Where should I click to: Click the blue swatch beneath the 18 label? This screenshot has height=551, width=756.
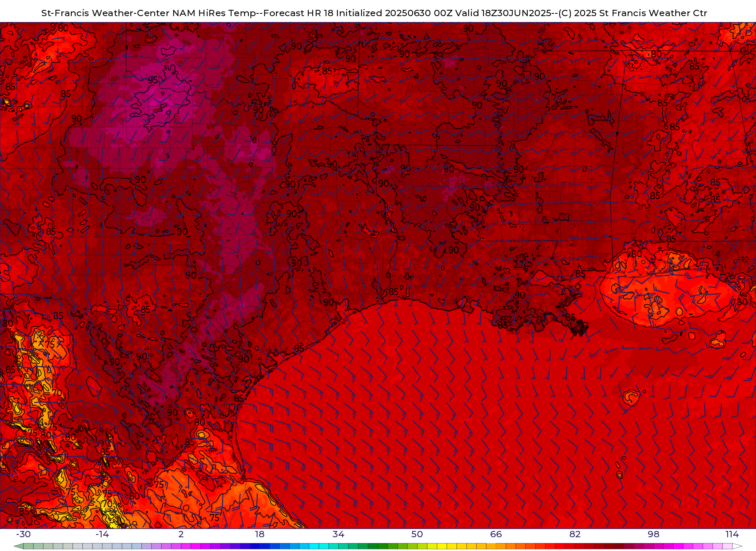pos(265,546)
